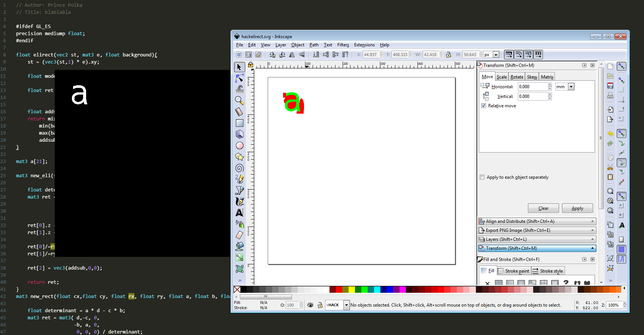Toggle layer visibility eye in status bar
This screenshot has width=644, height=335.
[310, 305]
